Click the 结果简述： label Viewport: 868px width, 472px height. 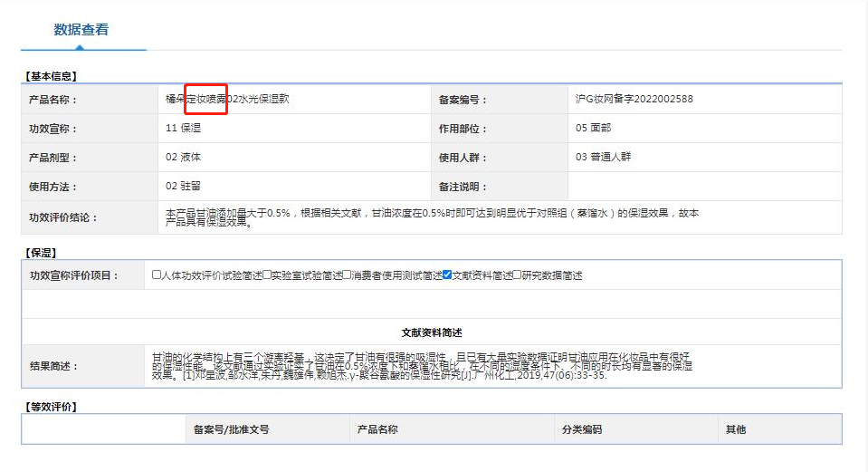54,366
